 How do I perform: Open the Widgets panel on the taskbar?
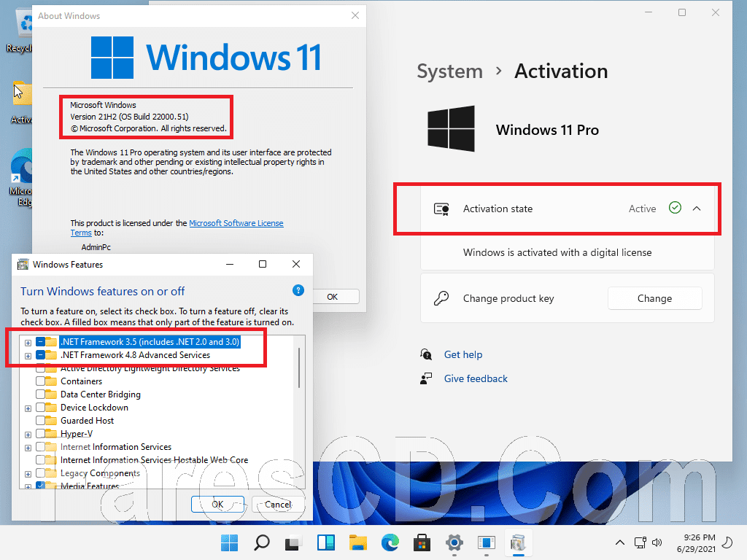pos(326,542)
